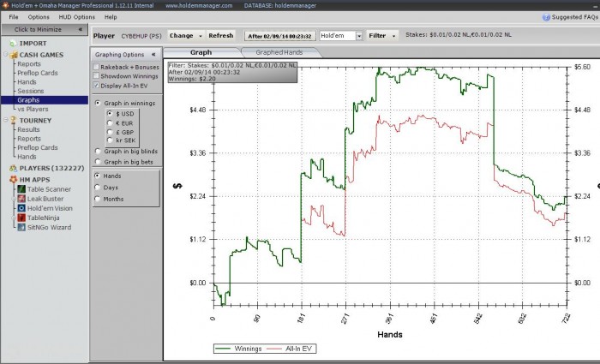
Task: Collapse the TOURNEY tree node
Action: [6, 120]
